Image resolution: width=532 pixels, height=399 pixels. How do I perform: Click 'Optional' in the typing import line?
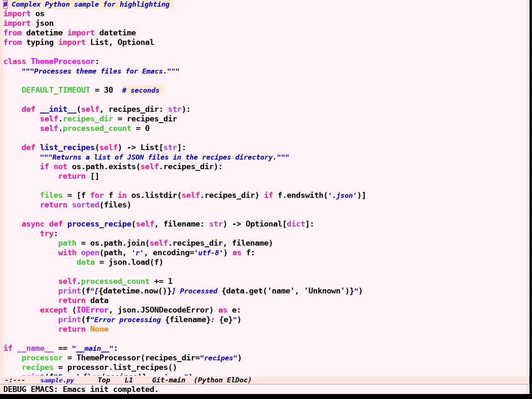pos(135,42)
